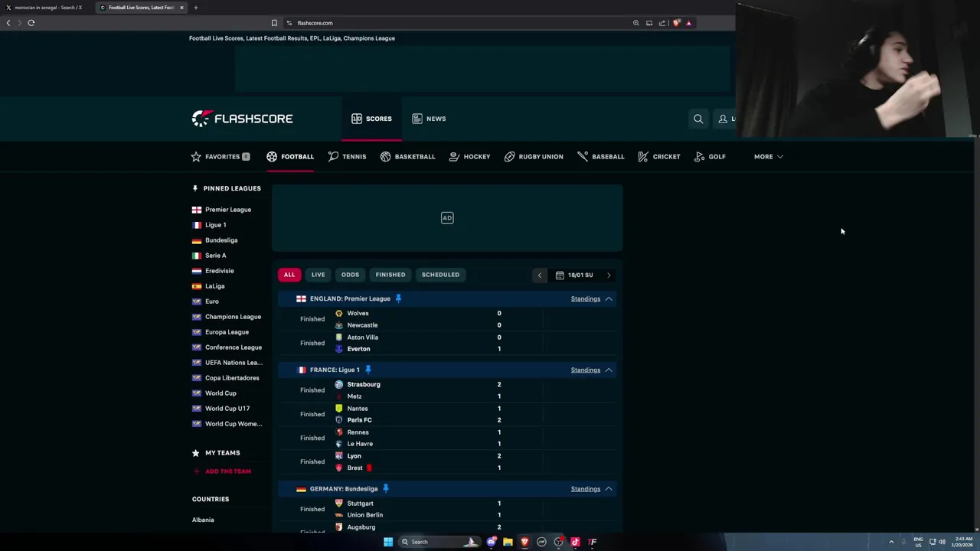Image resolution: width=980 pixels, height=551 pixels.
Task: Switch to the Finished matches filter
Action: (x=390, y=275)
